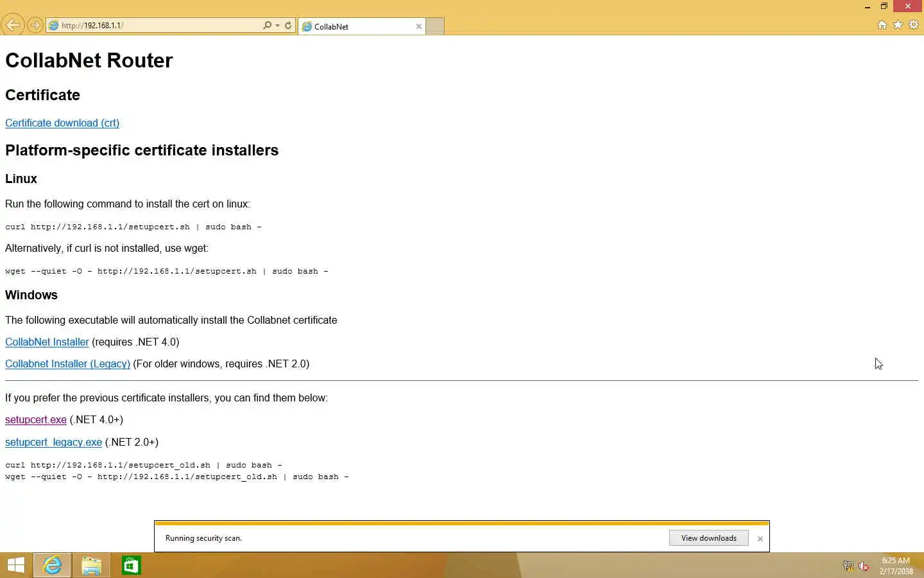
Task: Open Favorites with the star icon
Action: (898, 25)
